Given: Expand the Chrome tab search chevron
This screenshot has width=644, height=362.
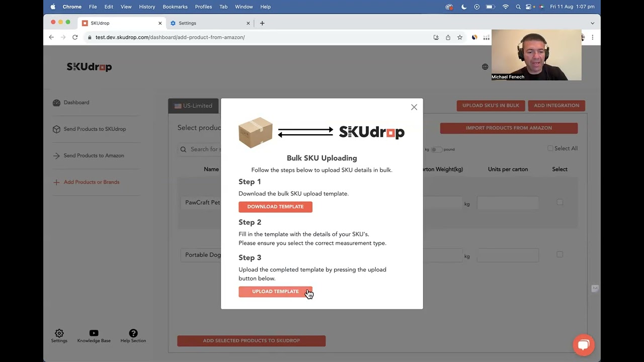Looking at the screenshot, I should point(592,23).
